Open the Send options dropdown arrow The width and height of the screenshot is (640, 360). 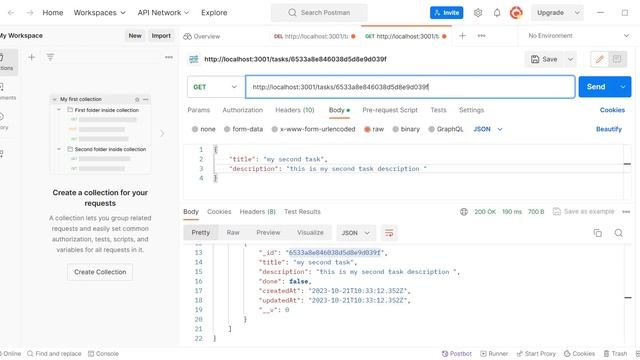tap(622, 87)
